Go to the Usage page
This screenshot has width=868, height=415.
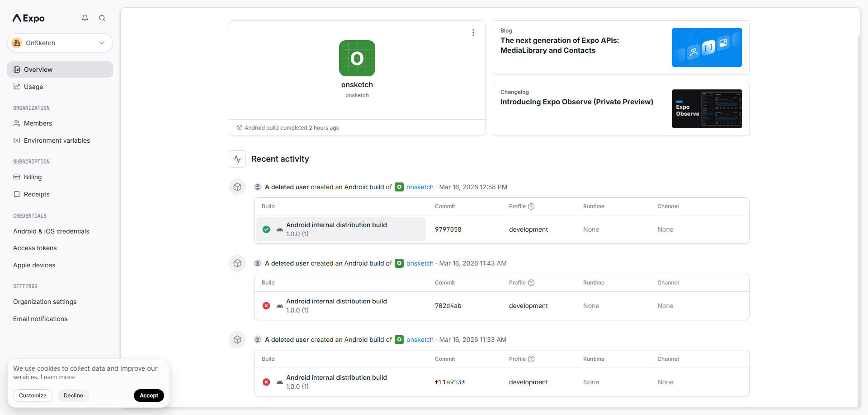pyautogui.click(x=33, y=87)
